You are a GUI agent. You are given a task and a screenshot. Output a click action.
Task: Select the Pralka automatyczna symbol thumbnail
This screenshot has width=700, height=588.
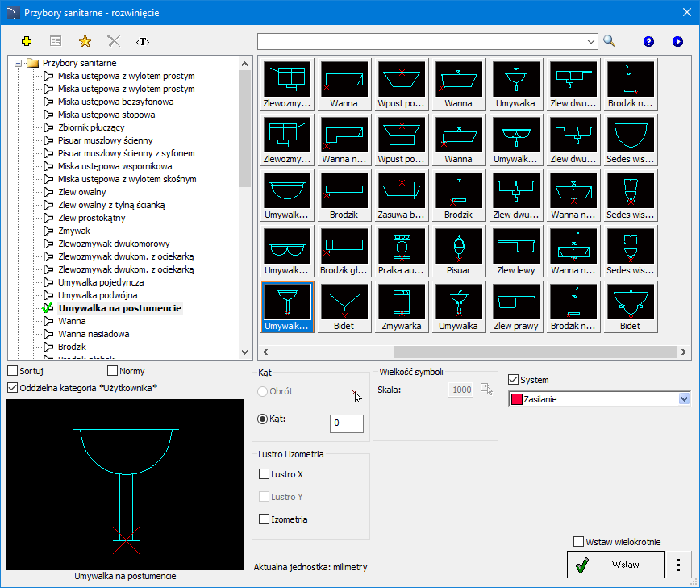[x=402, y=247]
